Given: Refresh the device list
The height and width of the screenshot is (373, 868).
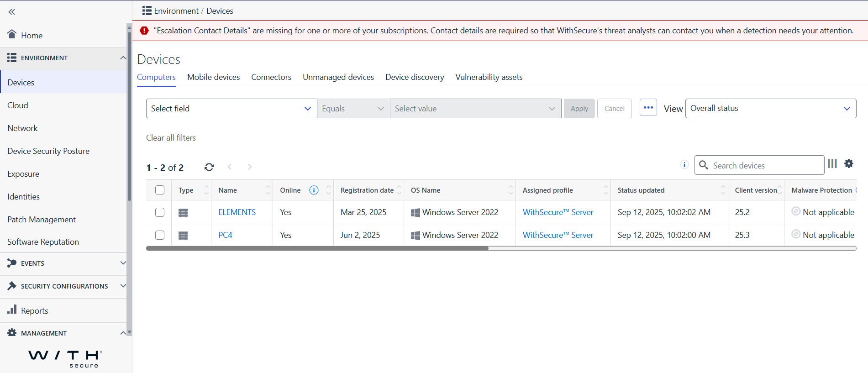Looking at the screenshot, I should click(x=209, y=167).
